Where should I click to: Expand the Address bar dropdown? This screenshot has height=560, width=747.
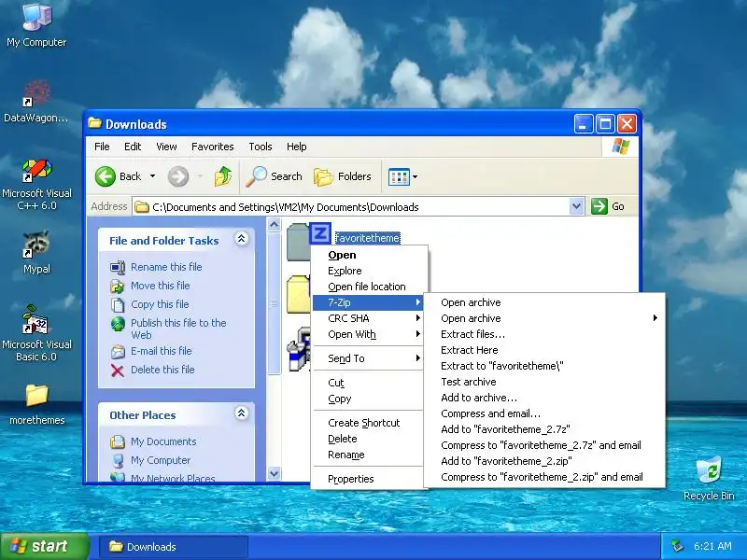point(576,206)
